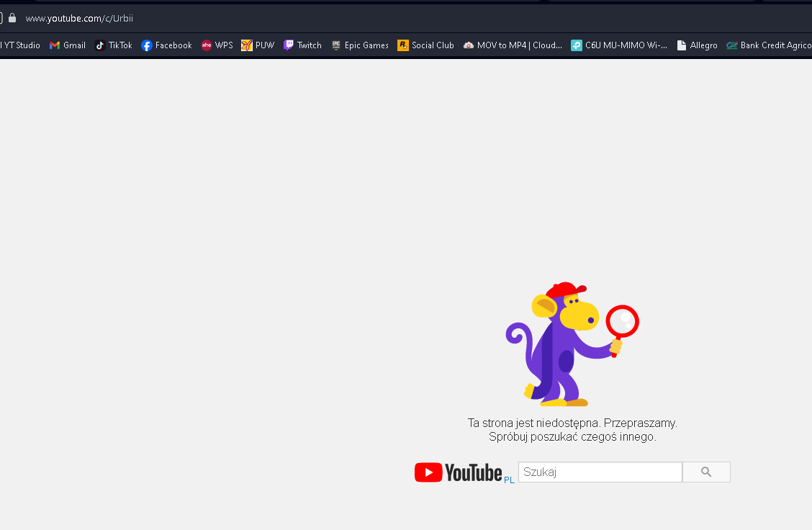Click the padlock site security icon

tap(12, 18)
